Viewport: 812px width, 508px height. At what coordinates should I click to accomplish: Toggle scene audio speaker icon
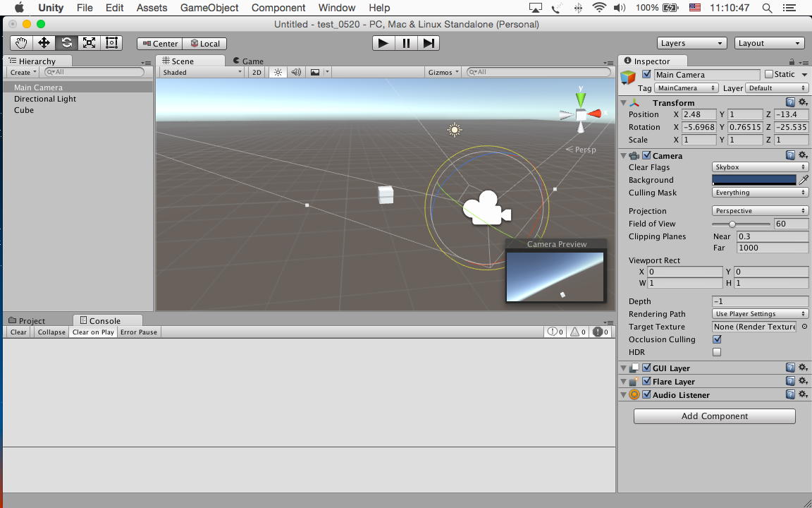pos(296,72)
